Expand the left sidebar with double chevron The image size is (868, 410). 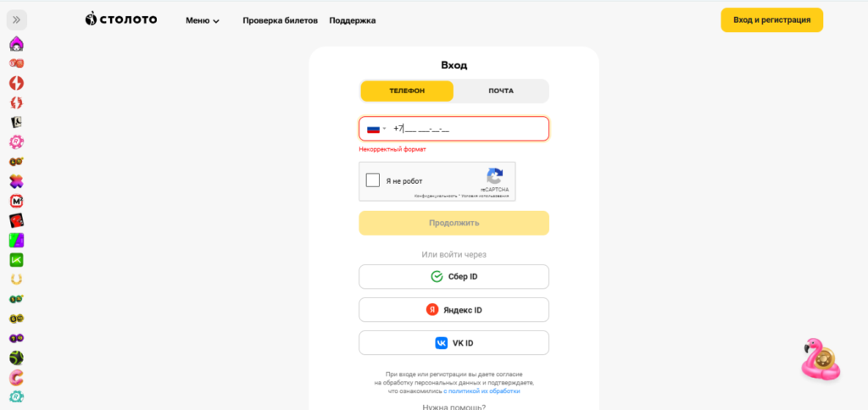pyautogui.click(x=17, y=20)
